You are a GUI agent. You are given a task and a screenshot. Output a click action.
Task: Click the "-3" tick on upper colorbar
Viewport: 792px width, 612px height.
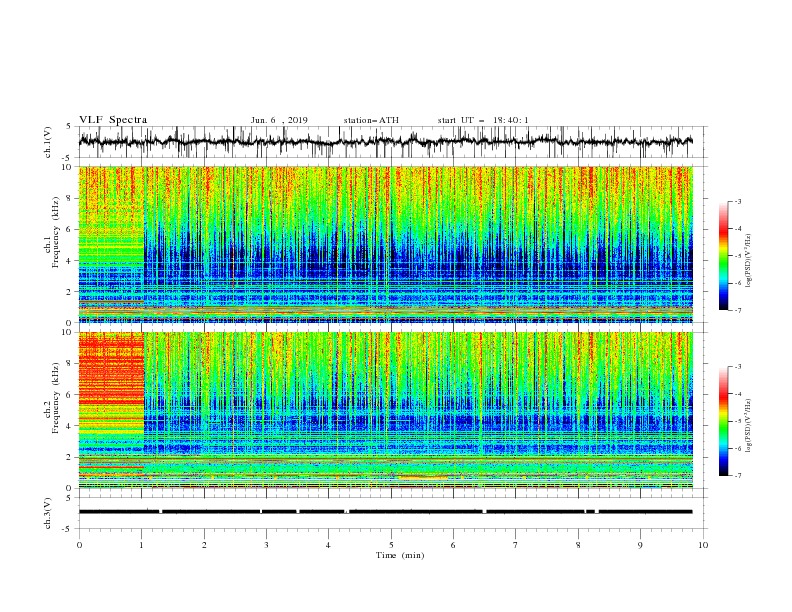[738, 201]
